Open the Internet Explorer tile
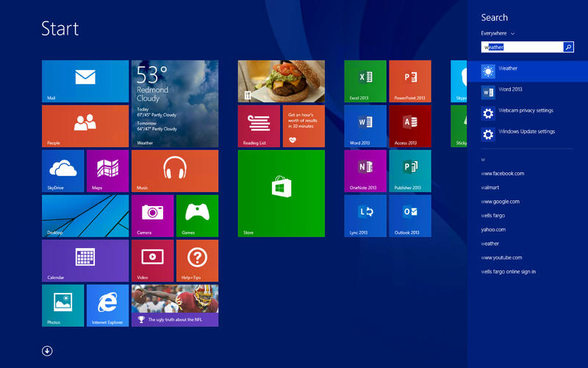The image size is (588, 368). point(107,305)
